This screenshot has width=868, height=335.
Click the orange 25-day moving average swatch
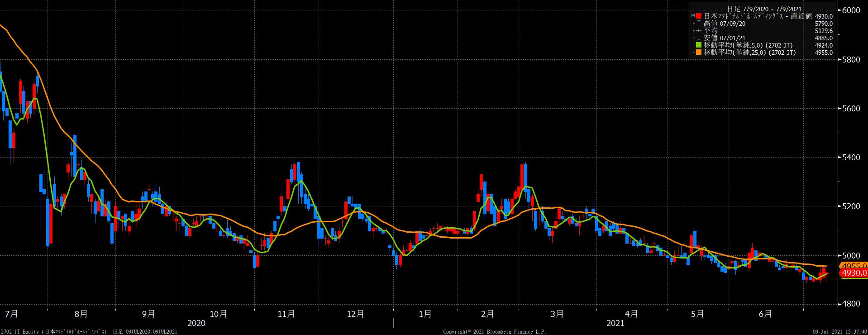699,53
